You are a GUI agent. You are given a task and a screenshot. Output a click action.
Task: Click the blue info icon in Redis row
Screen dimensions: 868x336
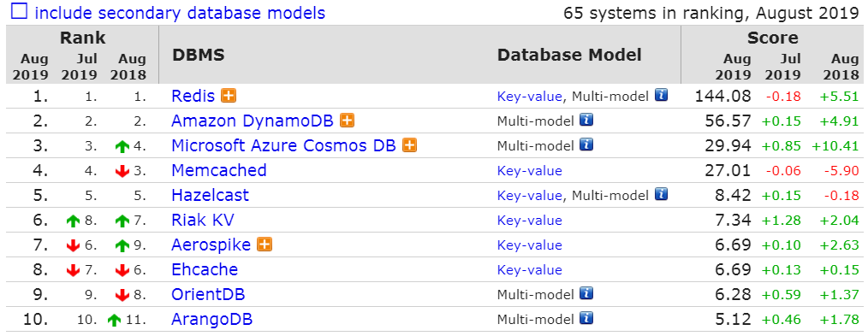tap(661, 95)
